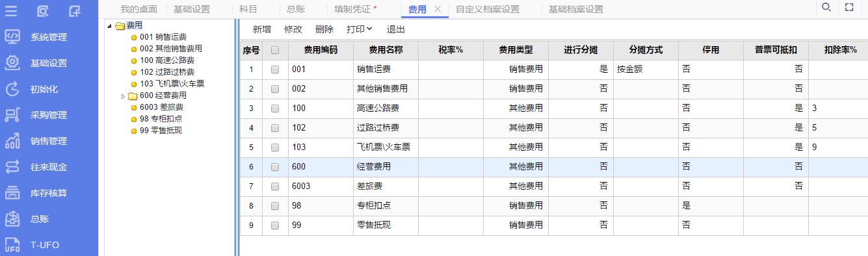The height and width of the screenshot is (256, 868).
Task: Open 销售管理 sidebar module
Action: pos(49,141)
